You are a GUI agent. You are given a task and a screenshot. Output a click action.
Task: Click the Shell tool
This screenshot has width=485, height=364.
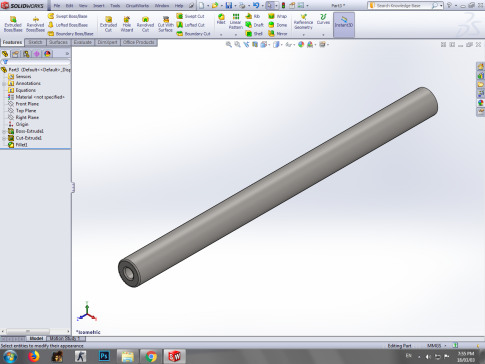[x=254, y=34]
